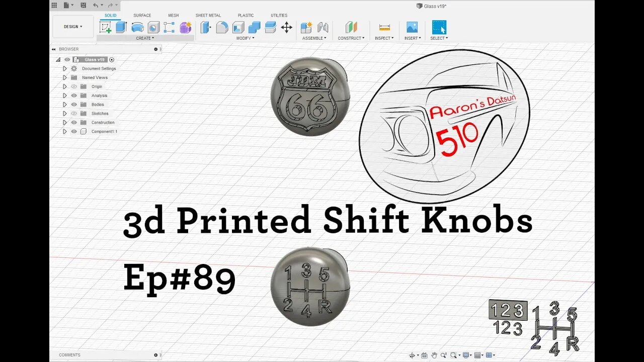
Task: Activate Glass v19 component radio button
Action: click(x=112, y=59)
